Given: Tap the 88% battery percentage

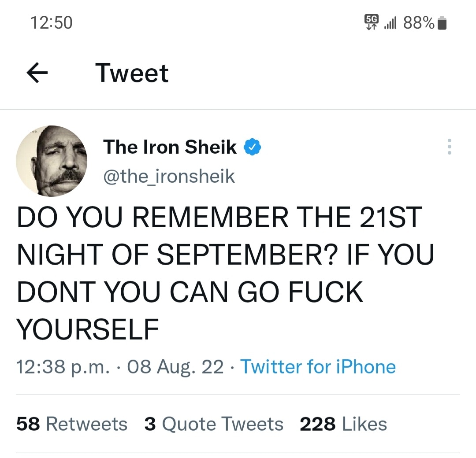Looking at the screenshot, I should [x=418, y=23].
